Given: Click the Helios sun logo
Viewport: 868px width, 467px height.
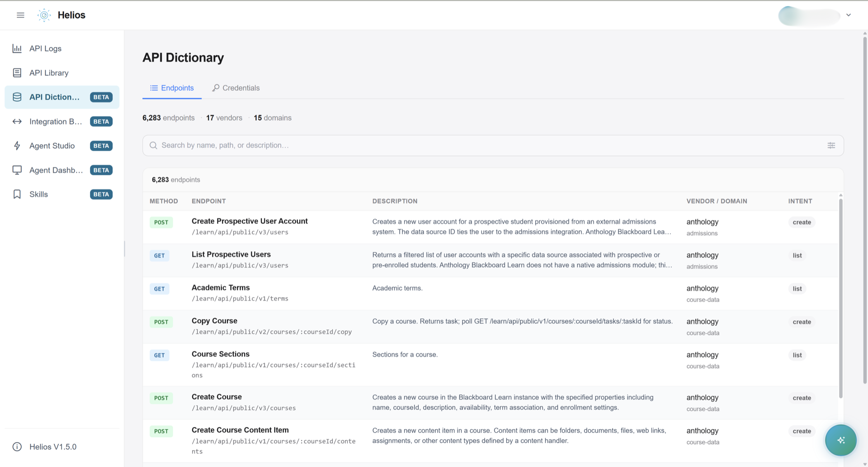Looking at the screenshot, I should pyautogui.click(x=44, y=15).
